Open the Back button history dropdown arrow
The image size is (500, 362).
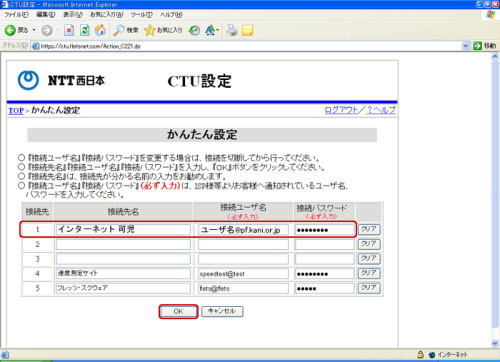click(34, 30)
